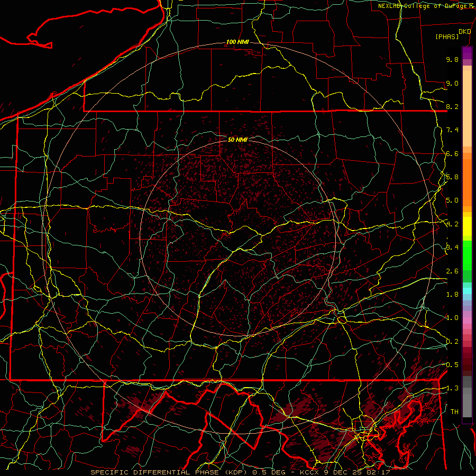The height and width of the screenshot is (476, 476).
Task: Select the 5.8 legend value
Action: [452, 177]
